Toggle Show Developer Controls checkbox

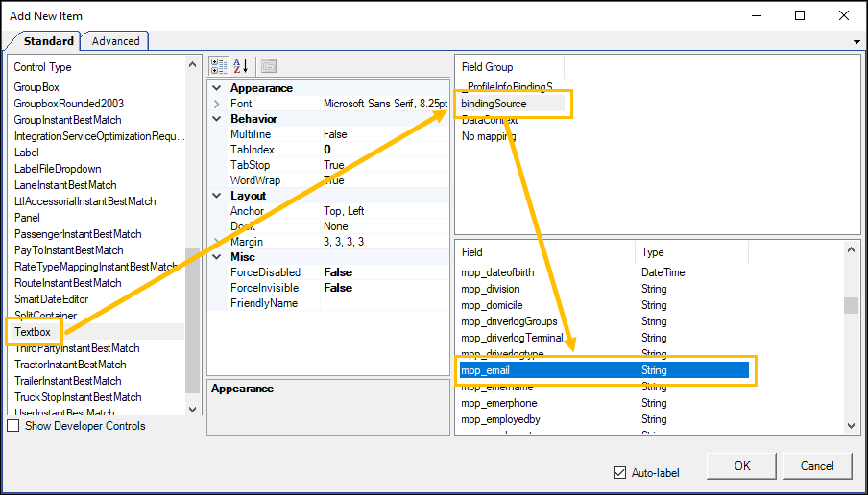(12, 426)
